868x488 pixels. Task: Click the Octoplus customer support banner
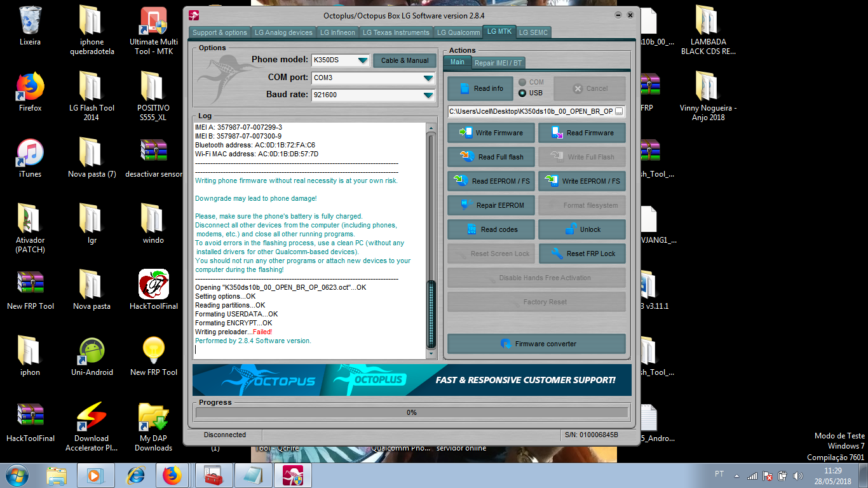coord(412,380)
